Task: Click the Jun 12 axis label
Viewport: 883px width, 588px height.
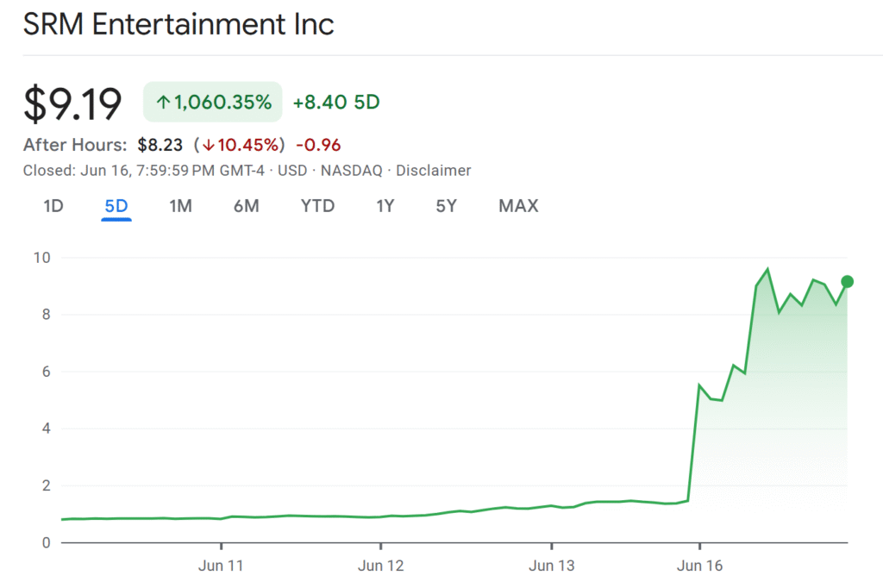Action: (380, 566)
